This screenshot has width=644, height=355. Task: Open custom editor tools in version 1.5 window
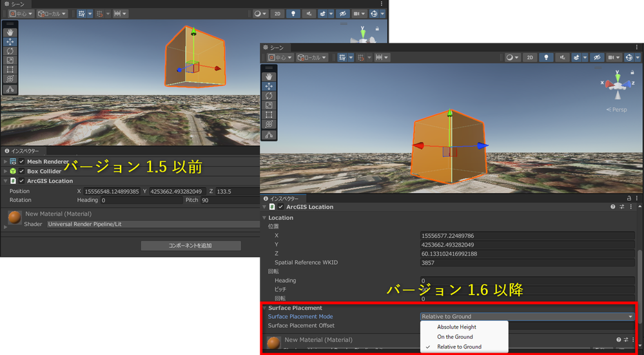click(x=10, y=89)
